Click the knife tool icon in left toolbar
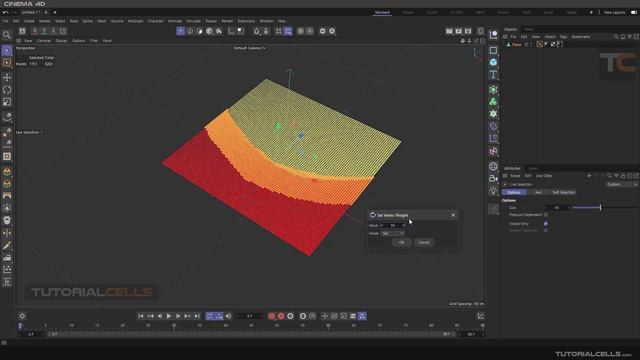The width and height of the screenshot is (640, 360). pos(7,245)
